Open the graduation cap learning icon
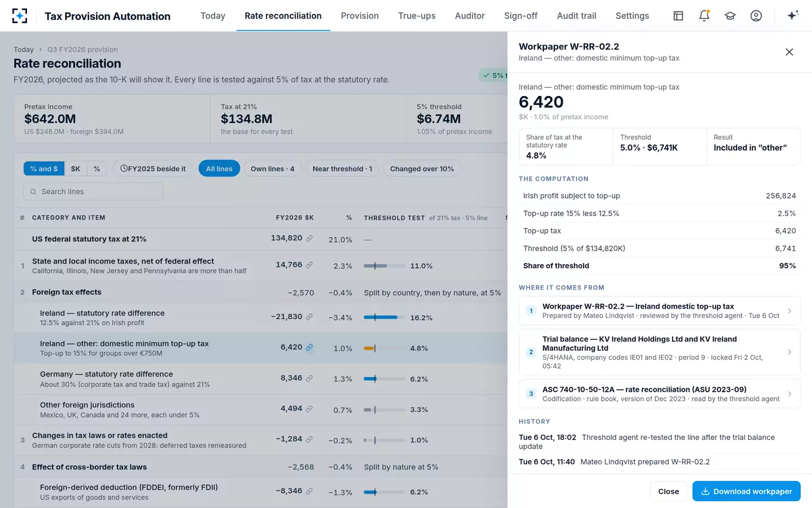 point(730,16)
